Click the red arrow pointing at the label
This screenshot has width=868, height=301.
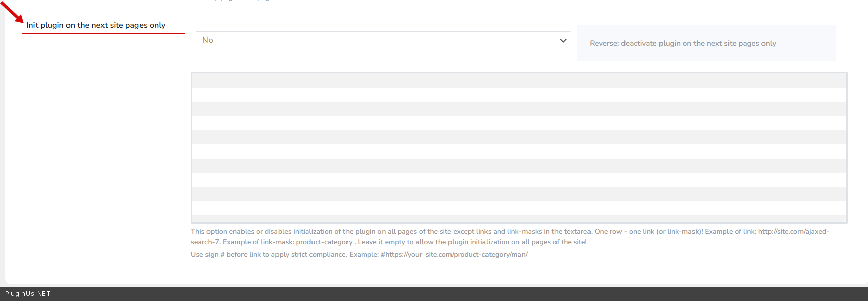coord(12,12)
